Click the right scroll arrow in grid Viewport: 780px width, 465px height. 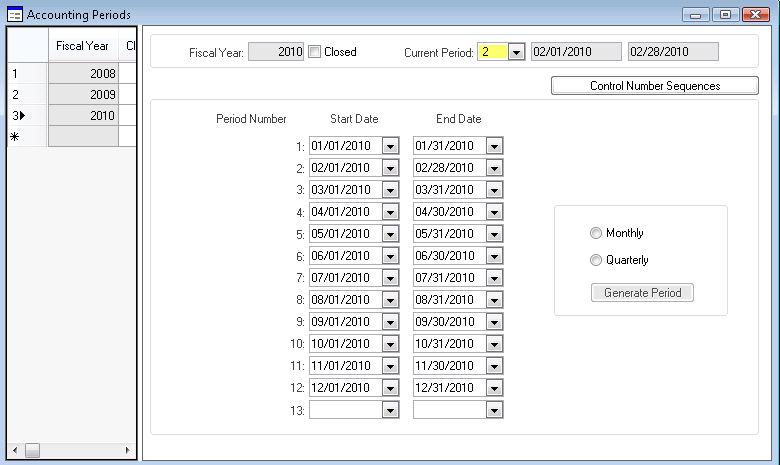(x=128, y=451)
